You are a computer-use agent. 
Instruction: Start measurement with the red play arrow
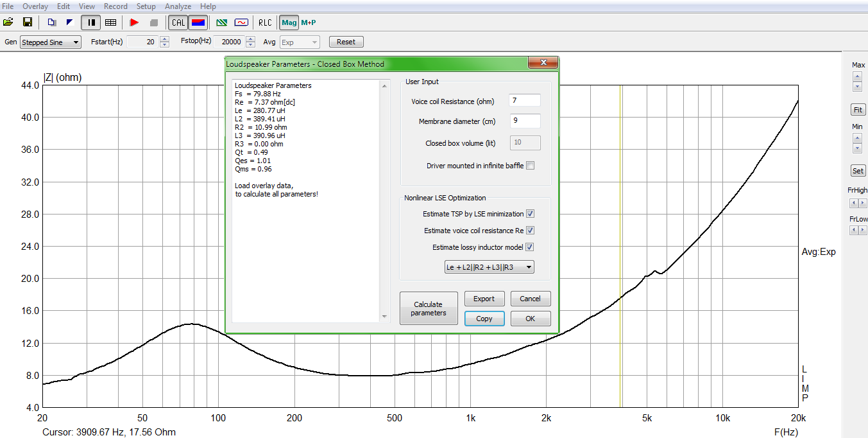coord(134,22)
